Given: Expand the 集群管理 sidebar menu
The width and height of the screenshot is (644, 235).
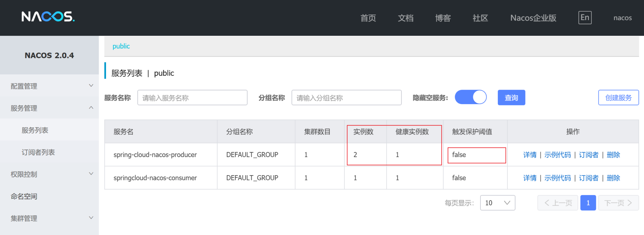Looking at the screenshot, I should coord(49,218).
